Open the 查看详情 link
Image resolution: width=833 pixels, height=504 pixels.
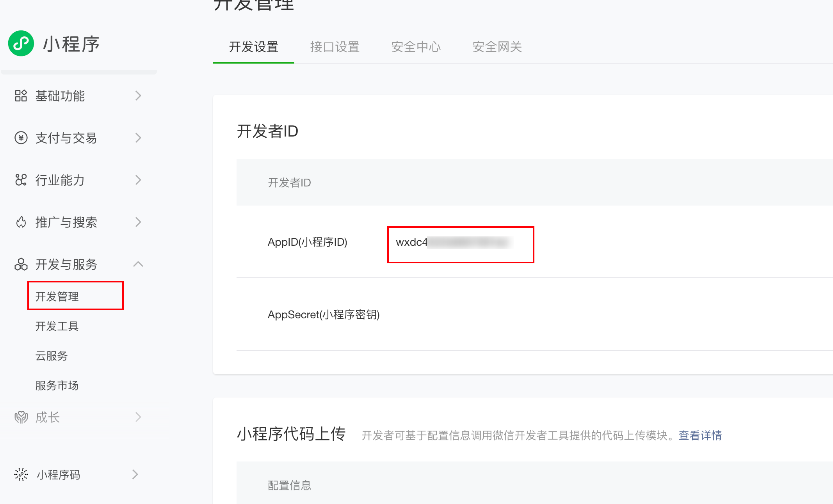(700, 435)
